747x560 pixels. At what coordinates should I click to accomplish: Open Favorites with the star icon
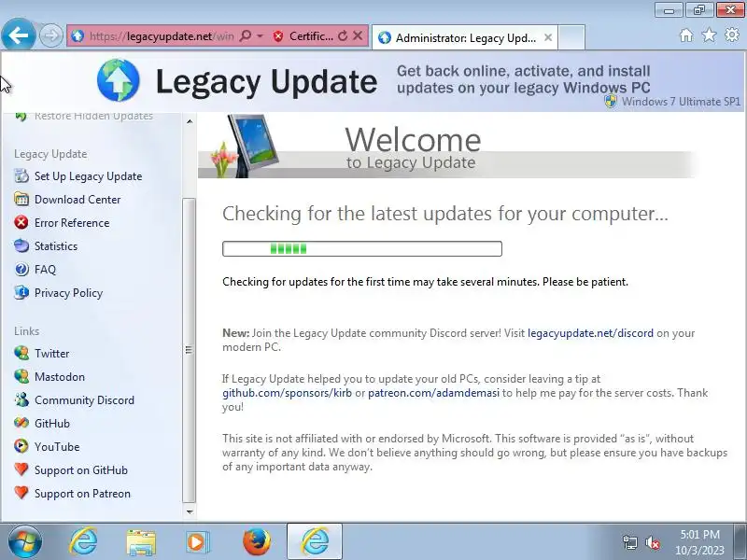point(709,35)
